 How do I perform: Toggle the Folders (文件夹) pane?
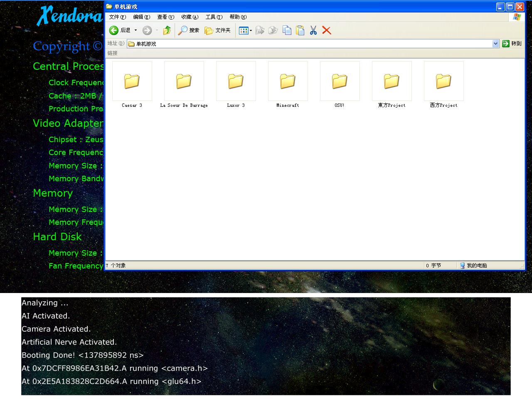click(217, 30)
